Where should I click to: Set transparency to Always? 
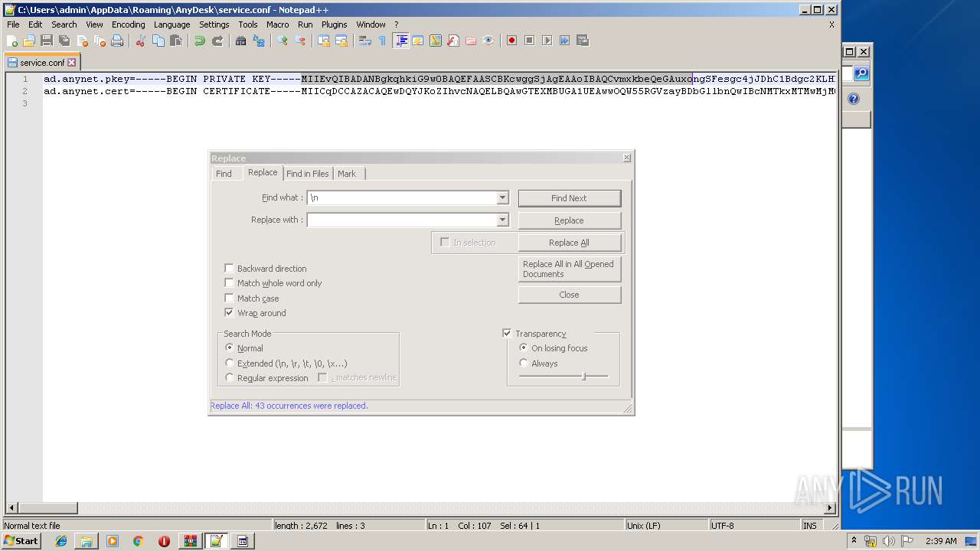tap(524, 364)
